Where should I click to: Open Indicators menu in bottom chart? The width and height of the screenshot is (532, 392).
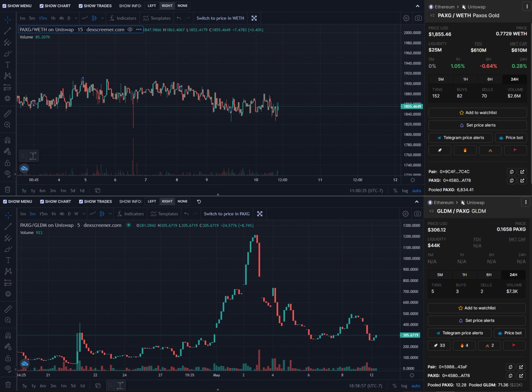coord(131,214)
